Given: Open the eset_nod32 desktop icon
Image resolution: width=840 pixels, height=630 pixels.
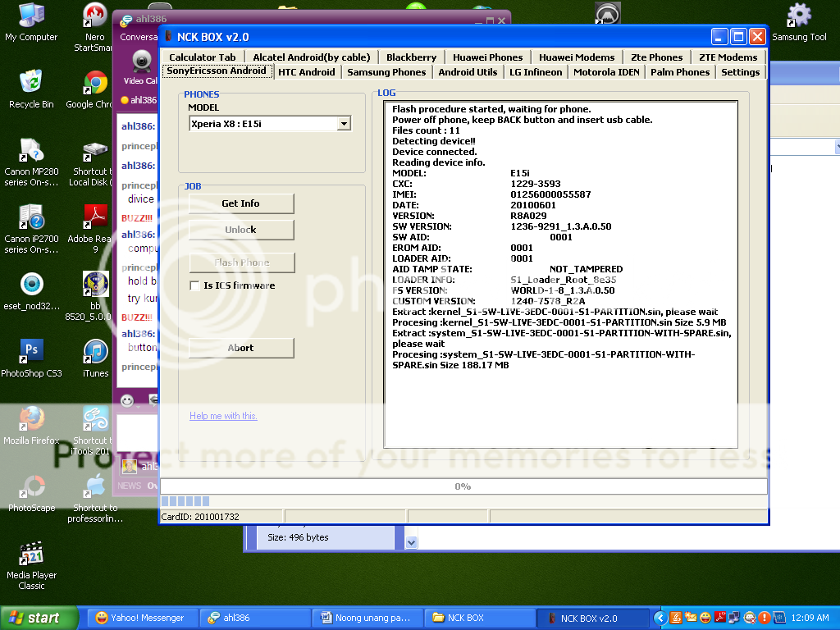Looking at the screenshot, I should [31, 285].
